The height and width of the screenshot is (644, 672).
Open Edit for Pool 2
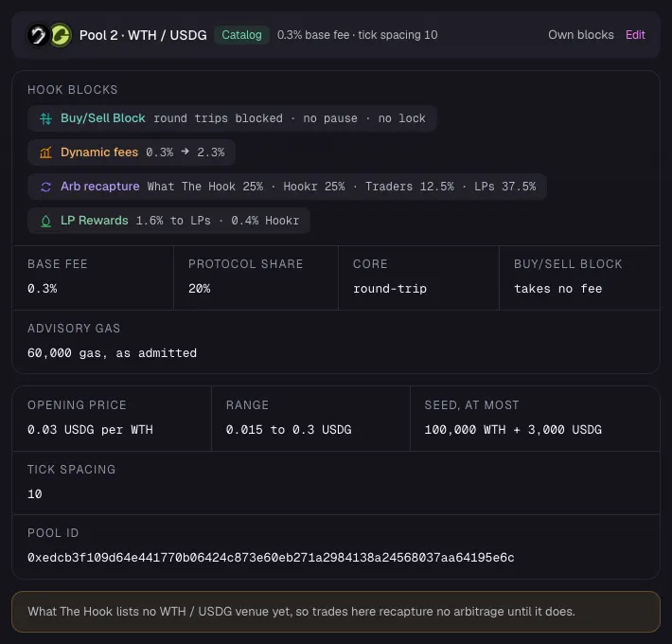tap(635, 35)
